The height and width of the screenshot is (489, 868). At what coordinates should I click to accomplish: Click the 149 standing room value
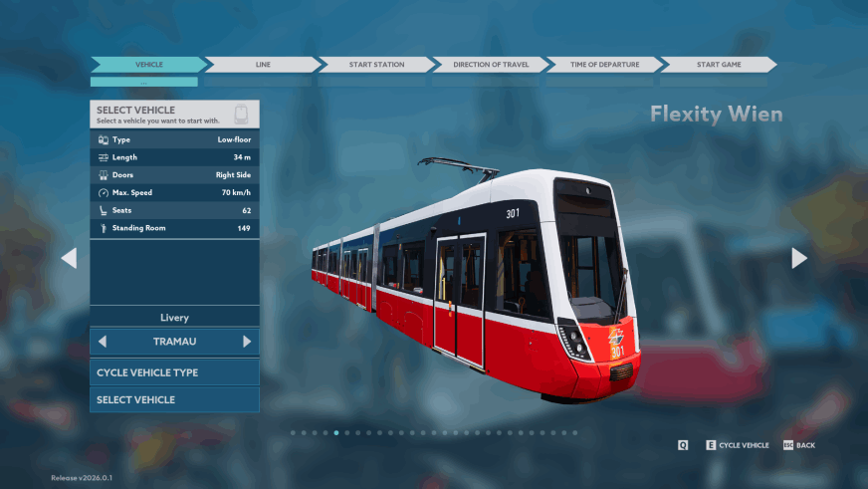(x=244, y=228)
